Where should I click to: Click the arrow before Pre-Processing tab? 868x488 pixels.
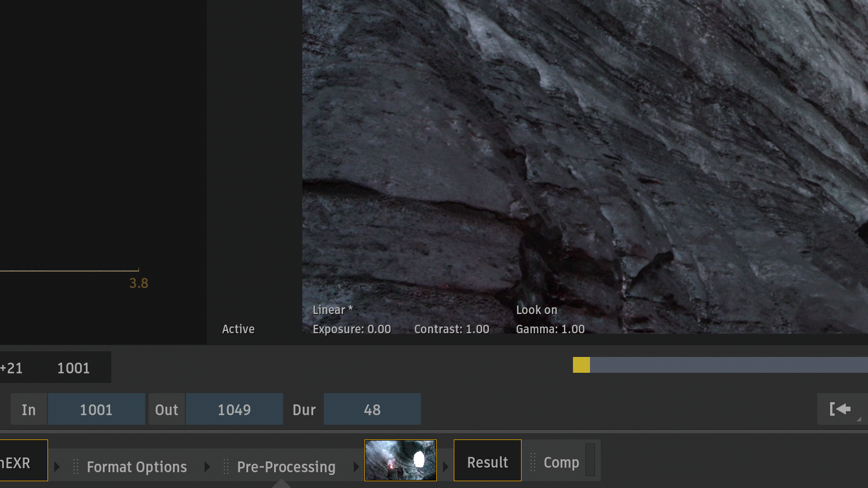[x=207, y=467]
